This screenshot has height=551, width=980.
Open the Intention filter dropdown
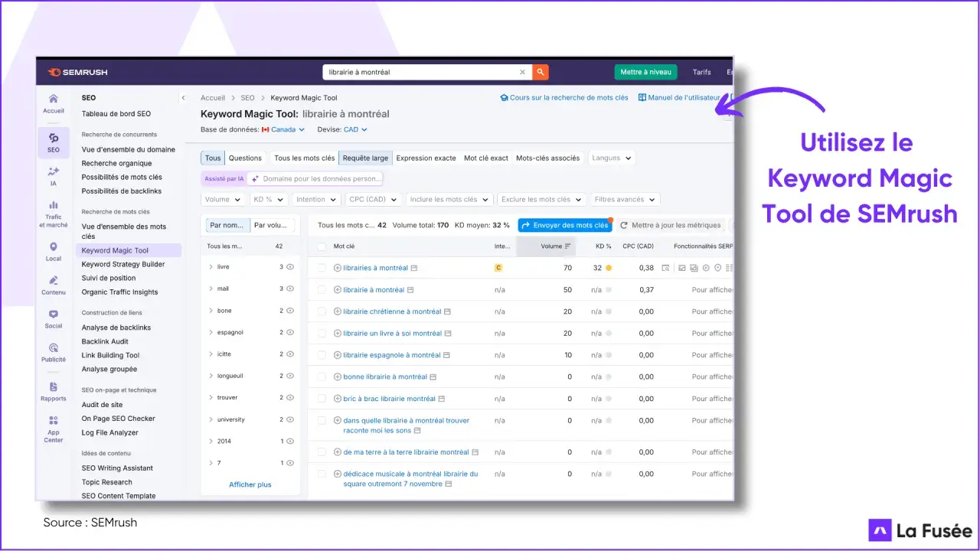tap(316, 199)
